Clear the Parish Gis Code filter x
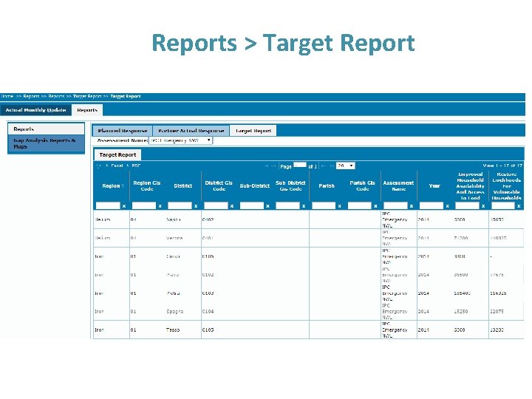532x399 pixels. 375,206
